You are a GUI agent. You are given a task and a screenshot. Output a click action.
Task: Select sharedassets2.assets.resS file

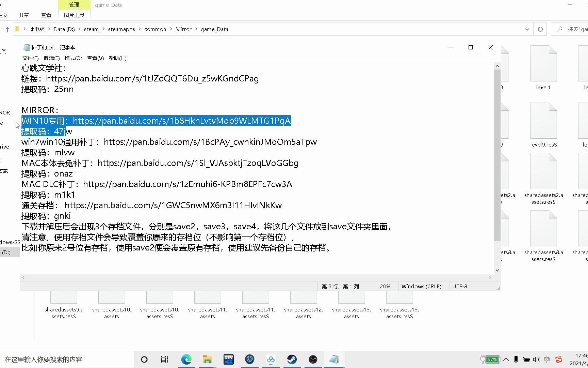543,179
